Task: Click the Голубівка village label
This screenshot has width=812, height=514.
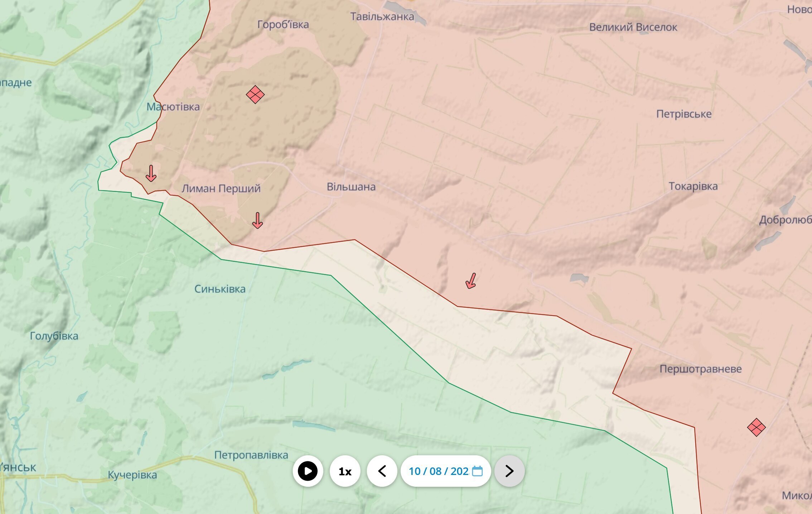Action: tap(54, 336)
